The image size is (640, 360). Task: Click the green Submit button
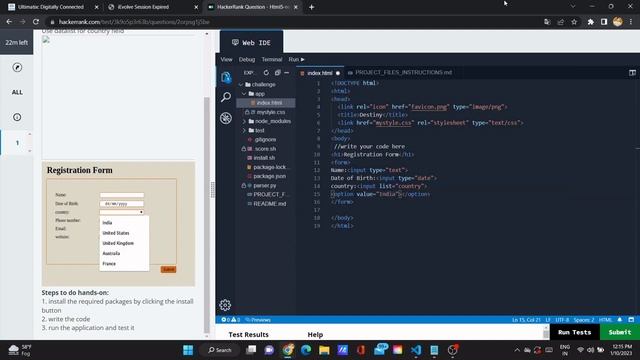620,332
